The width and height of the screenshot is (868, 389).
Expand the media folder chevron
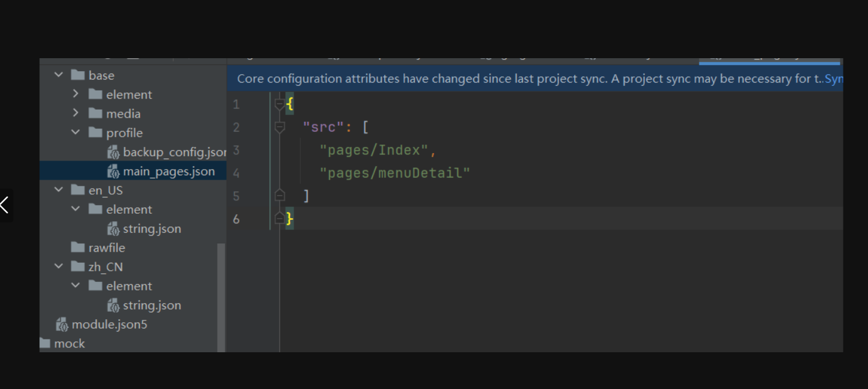(x=76, y=113)
